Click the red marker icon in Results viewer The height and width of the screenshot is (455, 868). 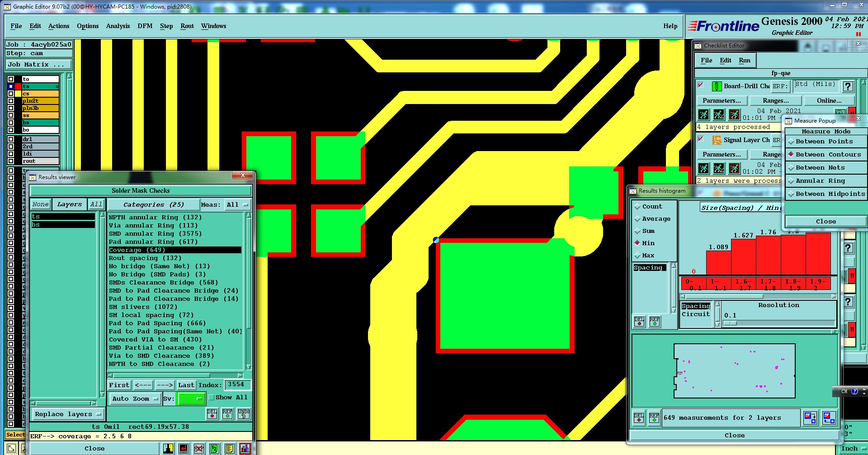[184, 448]
